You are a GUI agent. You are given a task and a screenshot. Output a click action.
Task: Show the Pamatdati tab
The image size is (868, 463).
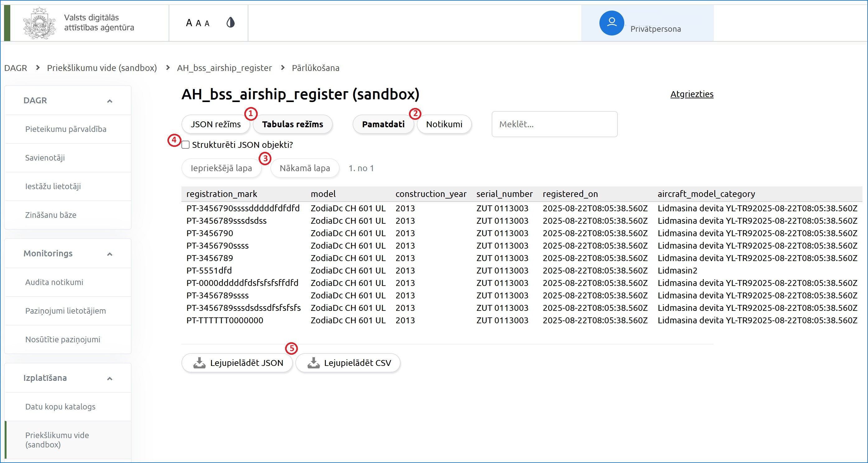point(383,124)
